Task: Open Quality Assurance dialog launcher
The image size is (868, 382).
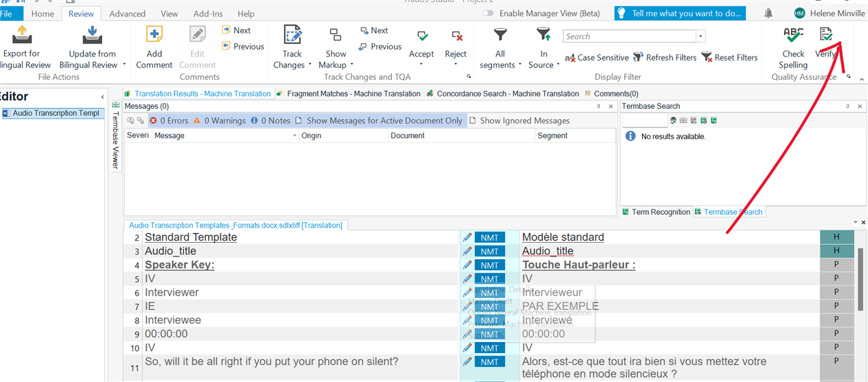Action: click(x=849, y=77)
